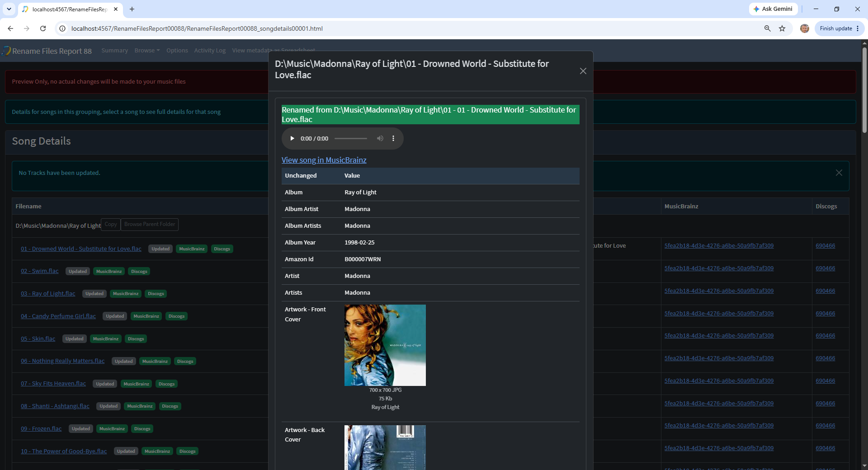Click Updated badge on Sky Fits Heaven row
This screenshot has height=470, width=868.
coord(105,384)
